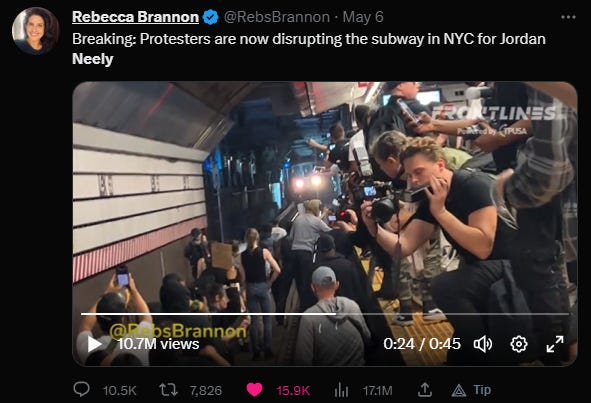This screenshot has height=403, width=591.
Task: Open the May 6 tweet timestamp
Action: [x=363, y=17]
